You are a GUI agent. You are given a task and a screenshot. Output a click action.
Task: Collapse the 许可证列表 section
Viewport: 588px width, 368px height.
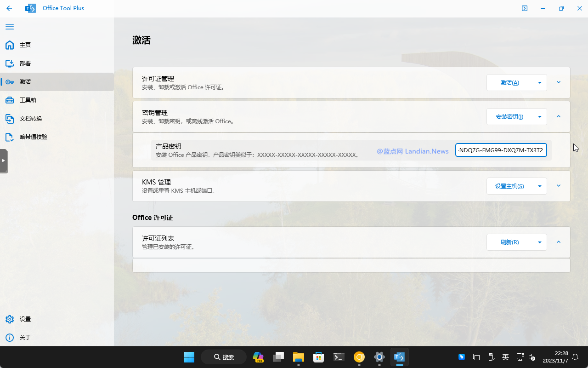coord(559,242)
